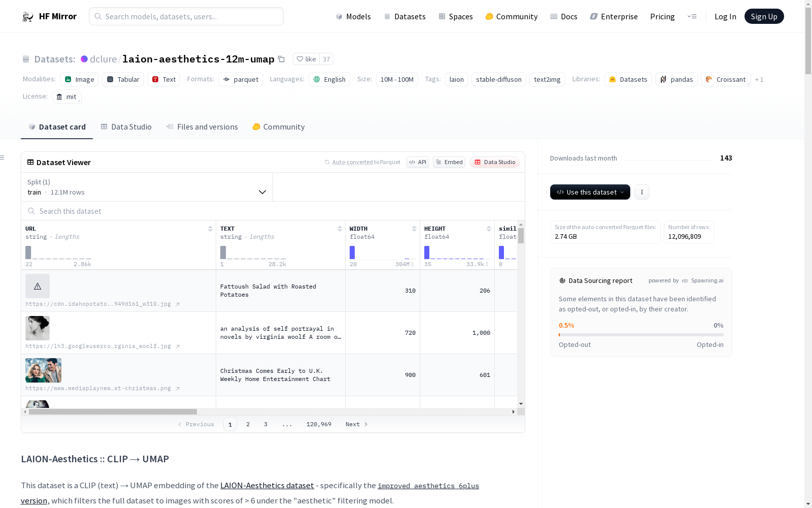Open st-christmas image link external icon

(178, 389)
